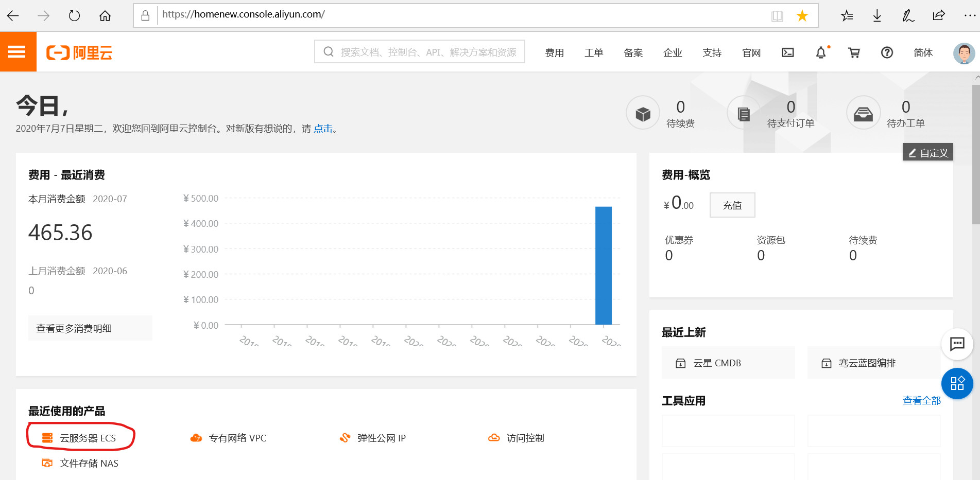Open 支持 in top navigation
Viewport: 980px width, 480px height.
coord(712,52)
